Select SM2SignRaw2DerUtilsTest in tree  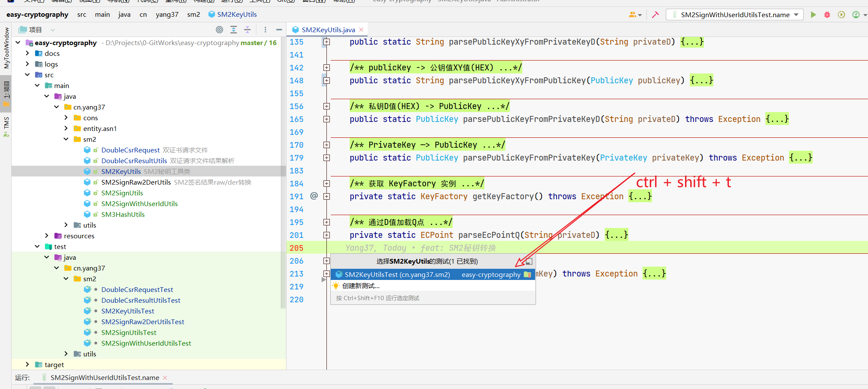pos(143,322)
